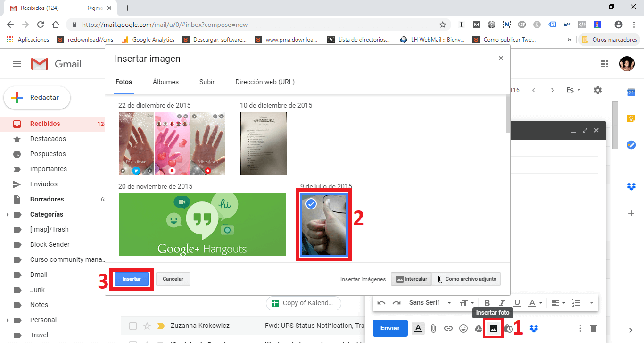Switch to Fotos tab
Image resolution: width=644 pixels, height=343 pixels.
124,82
